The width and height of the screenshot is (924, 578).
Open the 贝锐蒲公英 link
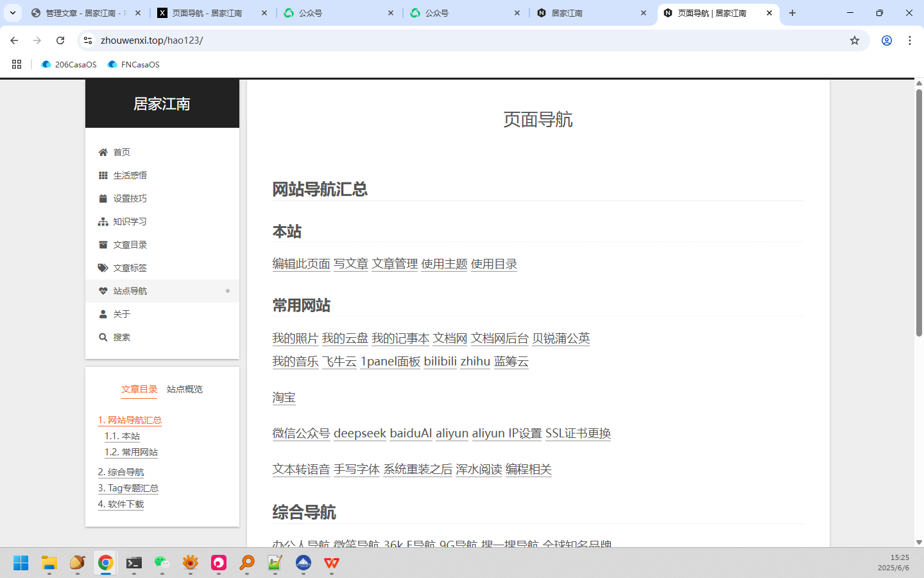(561, 338)
